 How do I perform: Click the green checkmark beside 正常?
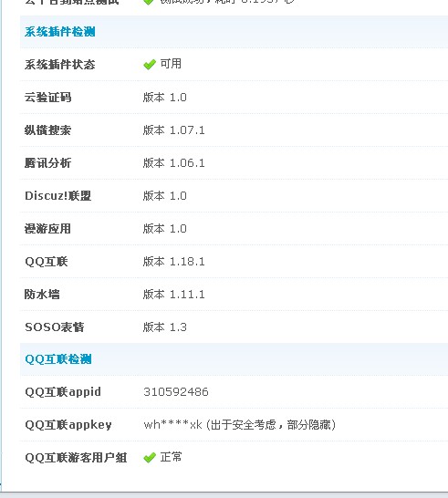click(x=150, y=458)
